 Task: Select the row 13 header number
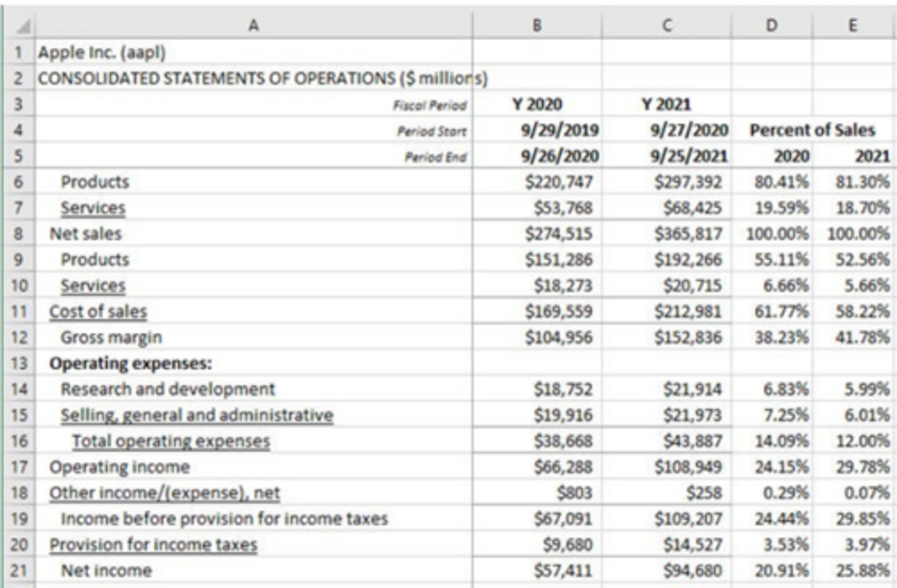(x=19, y=363)
